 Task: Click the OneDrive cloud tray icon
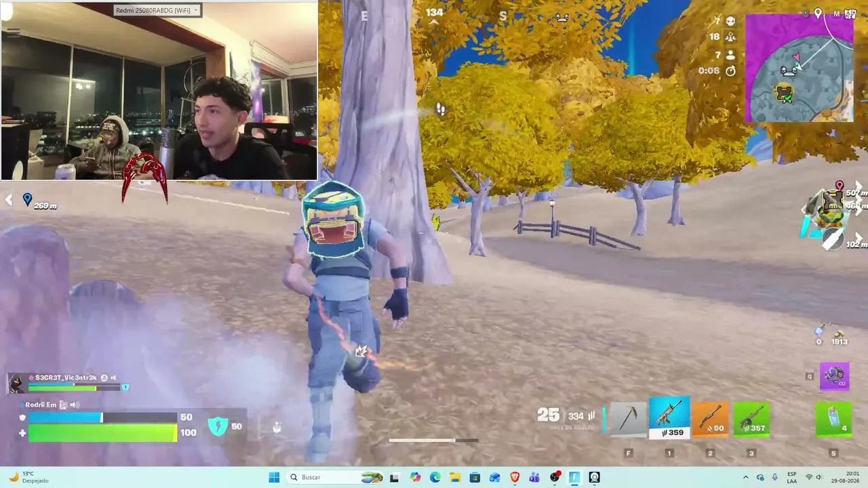coord(760,477)
